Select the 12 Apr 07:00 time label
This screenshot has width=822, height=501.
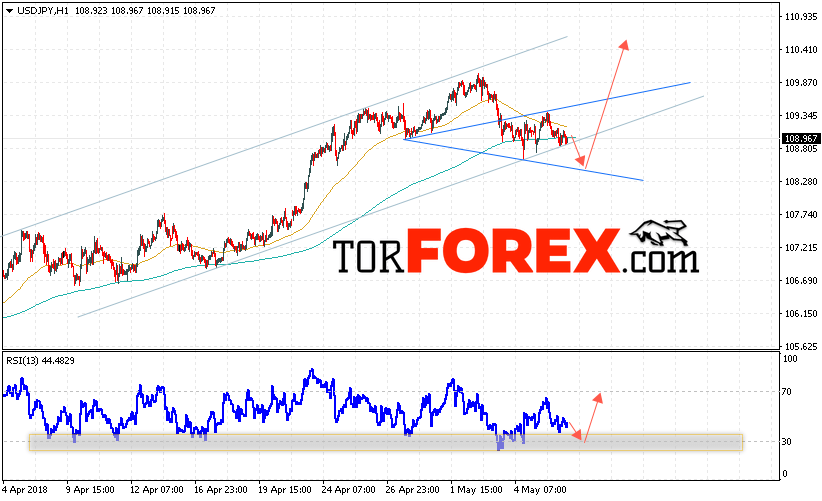pos(156,490)
